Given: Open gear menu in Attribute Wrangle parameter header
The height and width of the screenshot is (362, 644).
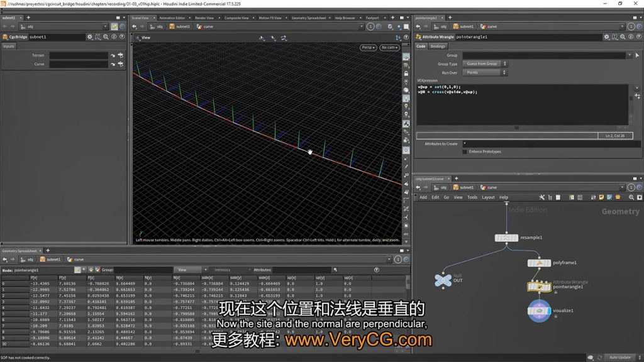Looking at the screenshot, I should coord(606,37).
